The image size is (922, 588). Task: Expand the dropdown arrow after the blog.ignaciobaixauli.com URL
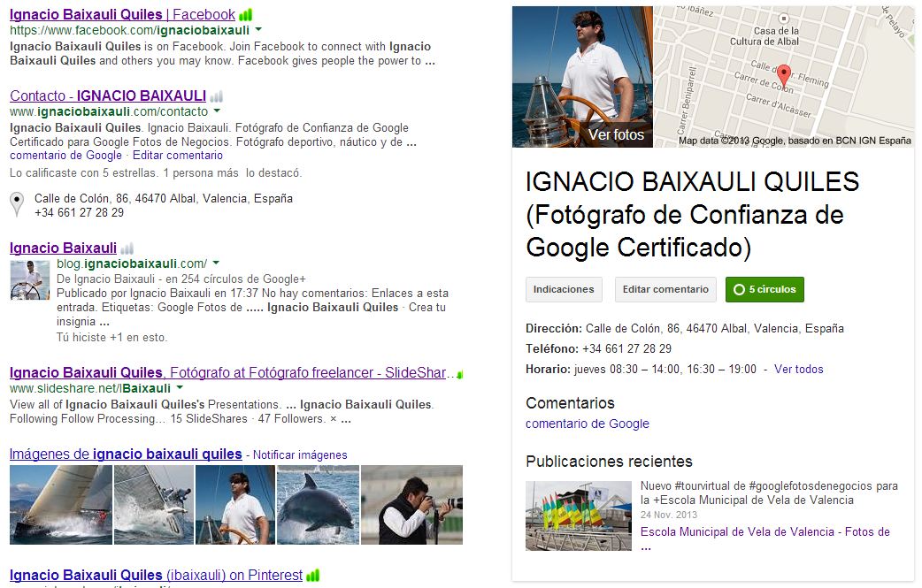click(216, 263)
